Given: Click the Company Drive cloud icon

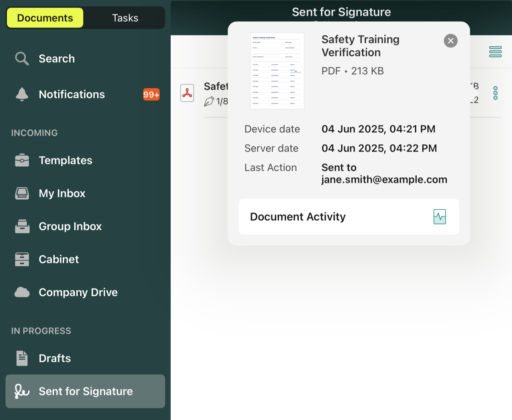Looking at the screenshot, I should tap(22, 292).
